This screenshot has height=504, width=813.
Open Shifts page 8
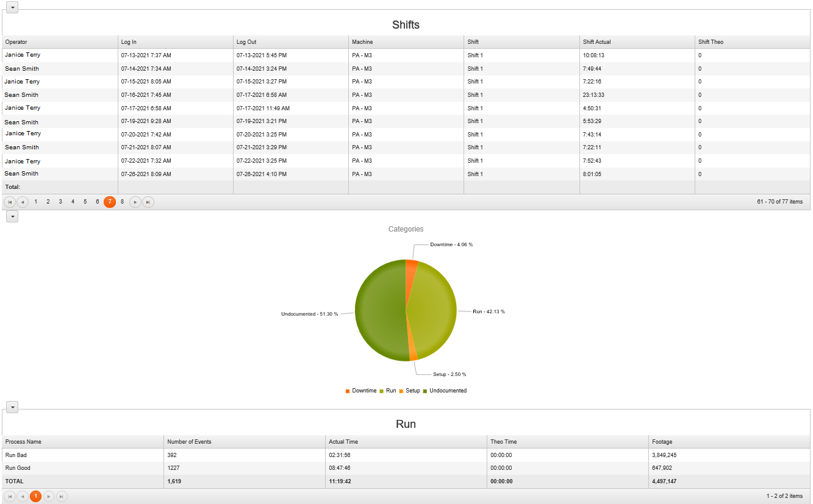(122, 202)
